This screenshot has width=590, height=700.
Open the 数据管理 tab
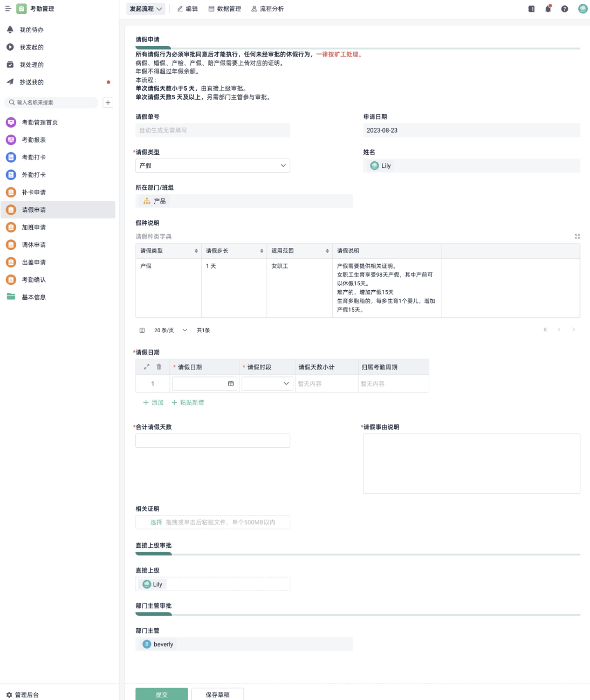(x=225, y=9)
